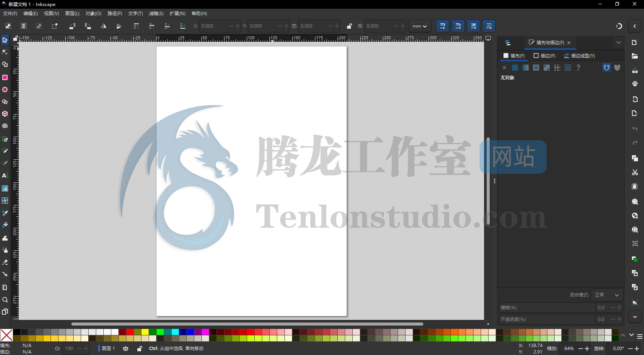Screen dimensions: 644x355
Task: Pick the Eyedropper tool
Action: pyautogui.click(x=5, y=213)
